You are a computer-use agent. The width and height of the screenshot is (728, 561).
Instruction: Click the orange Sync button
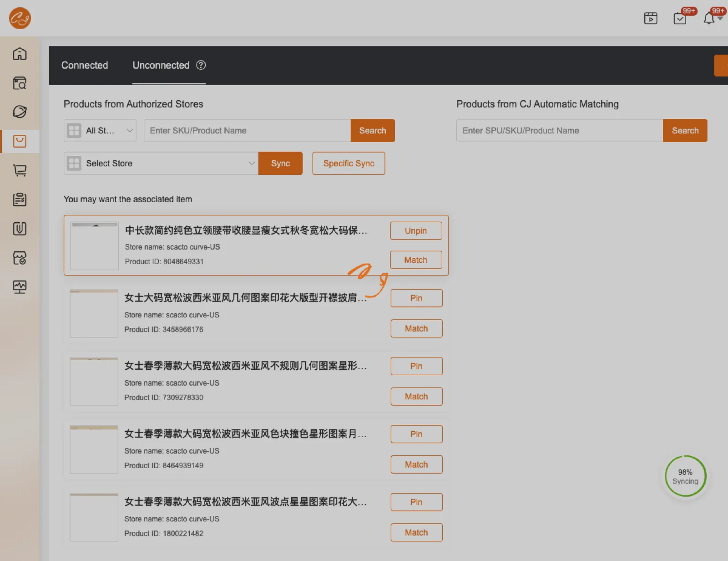pyautogui.click(x=280, y=163)
